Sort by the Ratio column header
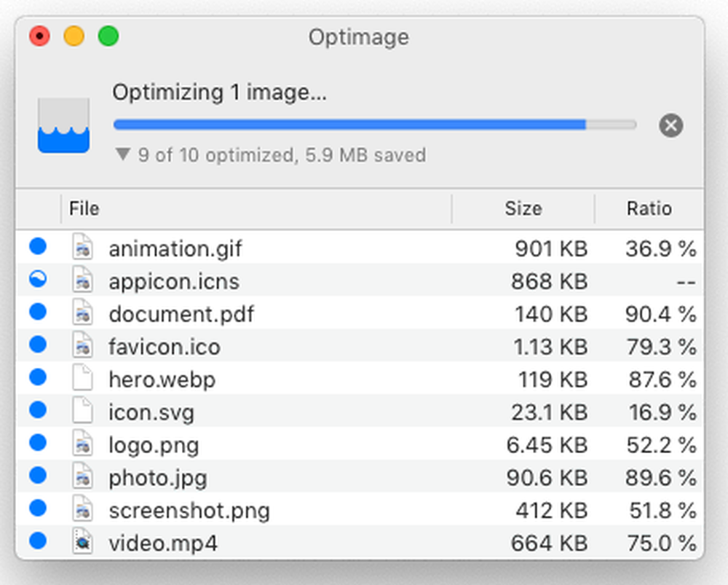The width and height of the screenshot is (728, 585). [x=649, y=209]
